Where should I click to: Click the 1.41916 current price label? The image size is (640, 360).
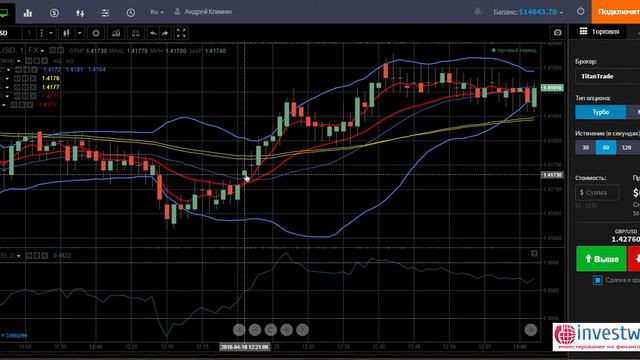552,88
